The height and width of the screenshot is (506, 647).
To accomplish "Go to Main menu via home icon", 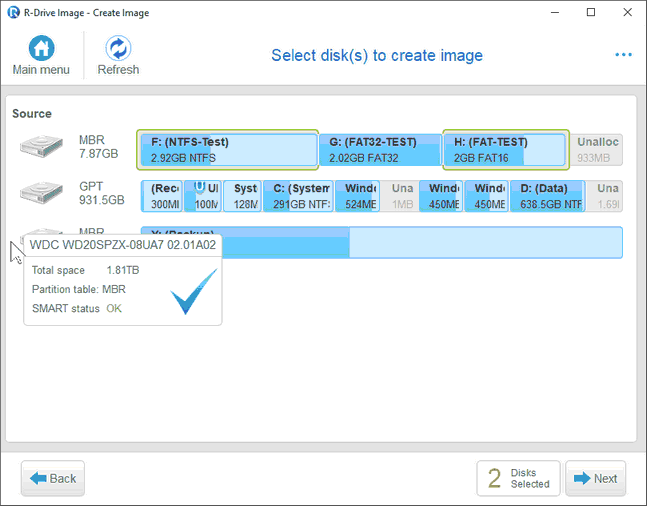I will point(41,48).
